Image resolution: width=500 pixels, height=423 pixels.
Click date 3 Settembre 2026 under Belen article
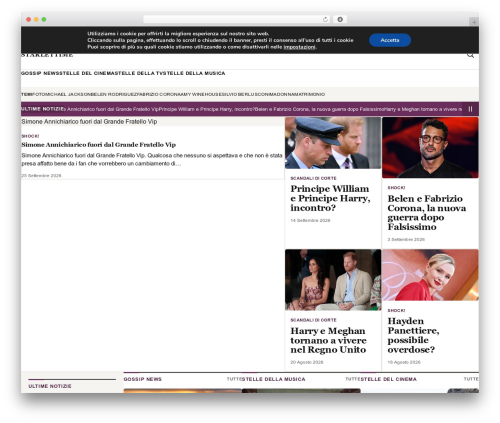coord(406,239)
